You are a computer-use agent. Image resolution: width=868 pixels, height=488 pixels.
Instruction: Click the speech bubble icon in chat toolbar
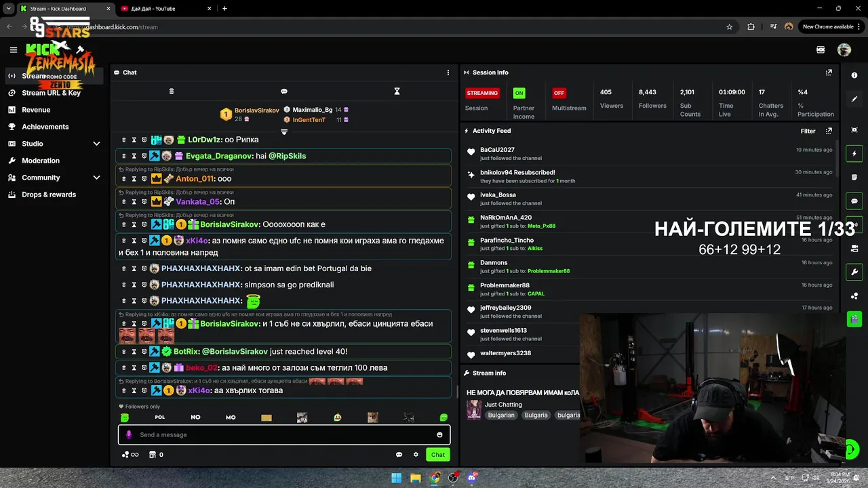(x=284, y=91)
